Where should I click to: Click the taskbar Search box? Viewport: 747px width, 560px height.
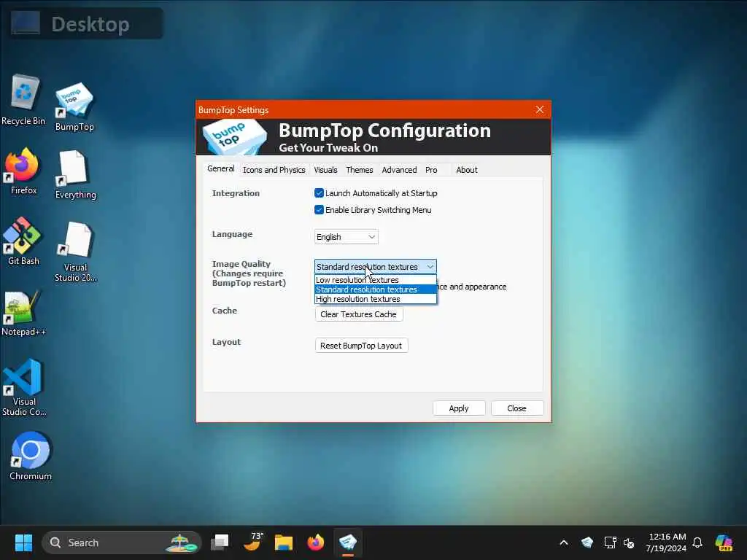(122, 542)
